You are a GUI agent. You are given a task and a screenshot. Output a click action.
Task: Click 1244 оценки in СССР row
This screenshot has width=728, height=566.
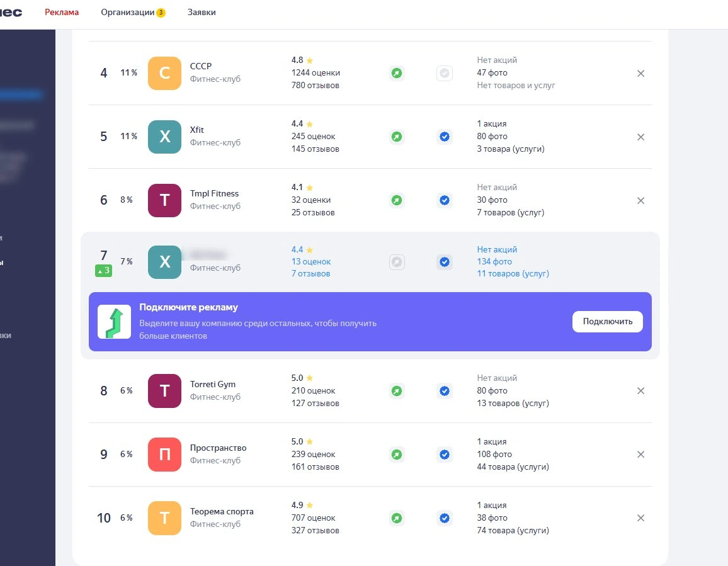coord(316,73)
